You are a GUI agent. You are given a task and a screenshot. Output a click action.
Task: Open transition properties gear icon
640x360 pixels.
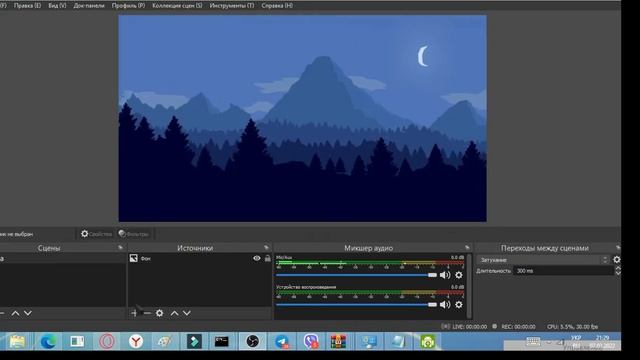tap(617, 260)
